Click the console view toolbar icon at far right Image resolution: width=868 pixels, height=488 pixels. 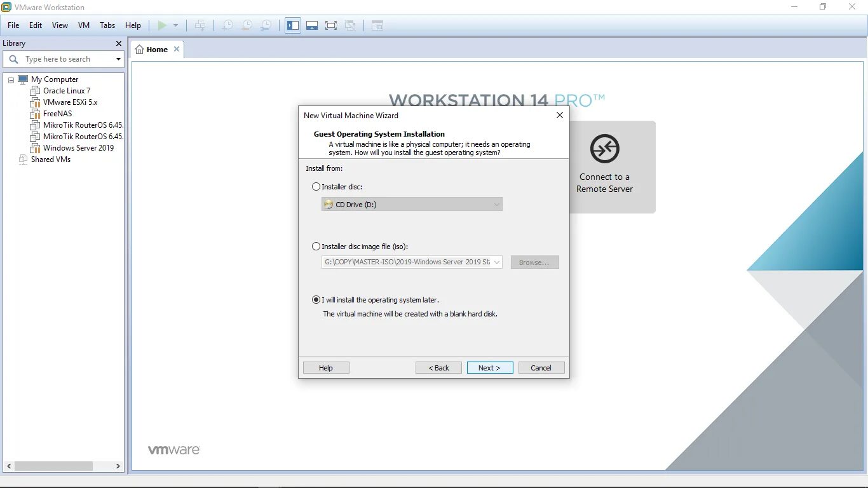point(377,25)
